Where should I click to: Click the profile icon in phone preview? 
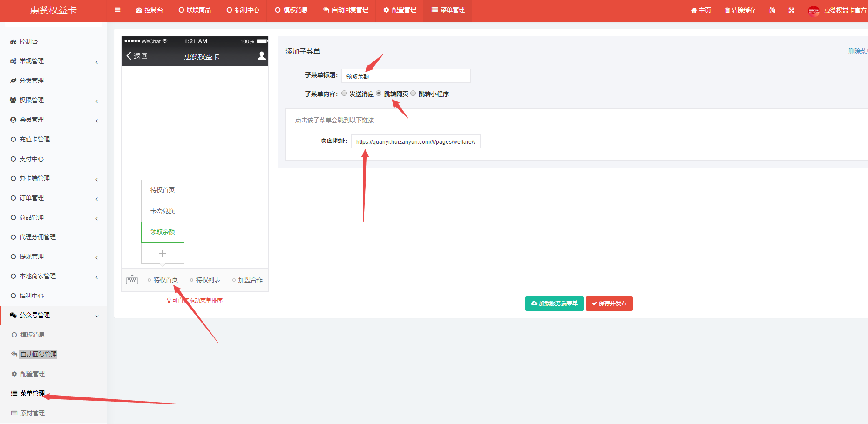click(262, 56)
